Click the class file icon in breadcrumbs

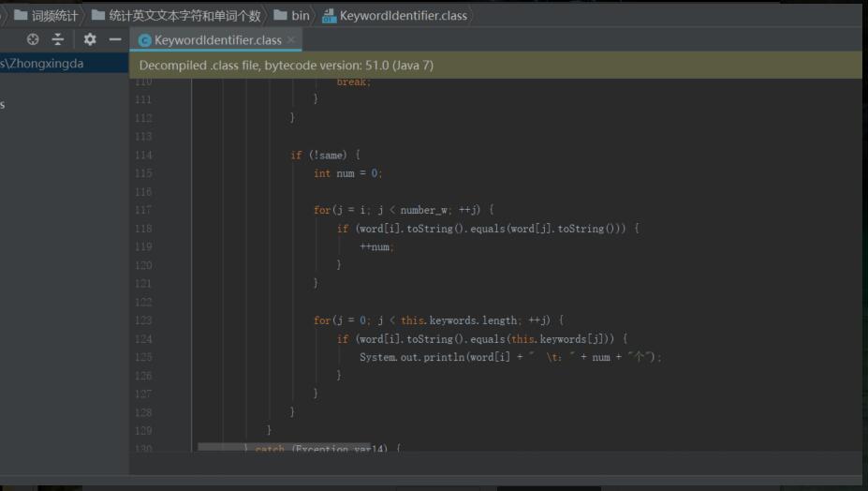click(330, 16)
